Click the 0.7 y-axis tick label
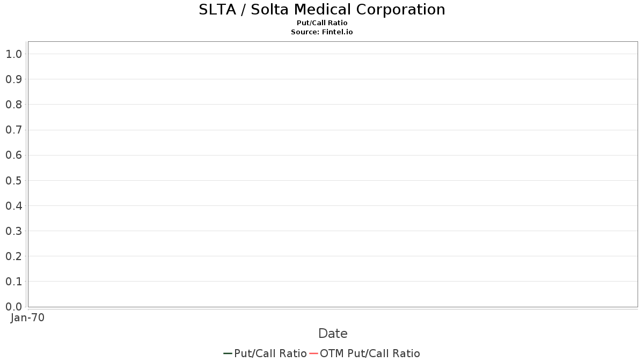Image resolution: width=644 pixels, height=362 pixels. 14,130
